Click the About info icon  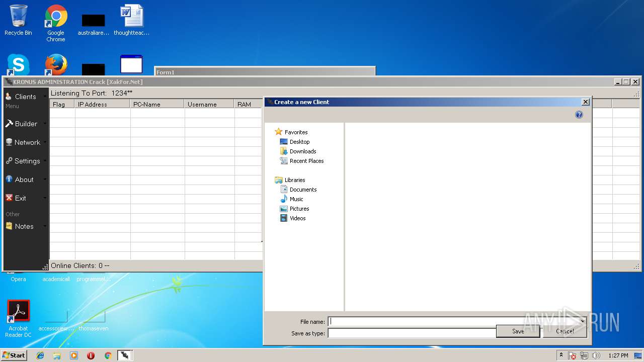pos(9,179)
